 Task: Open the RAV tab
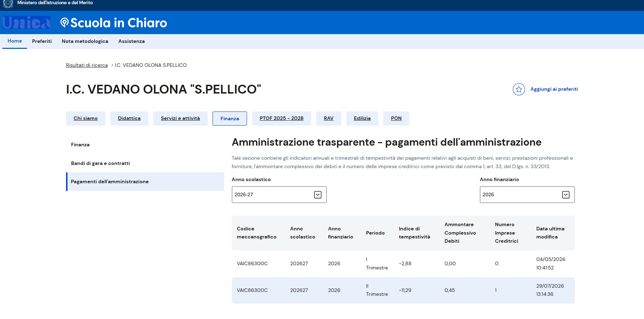coord(328,119)
